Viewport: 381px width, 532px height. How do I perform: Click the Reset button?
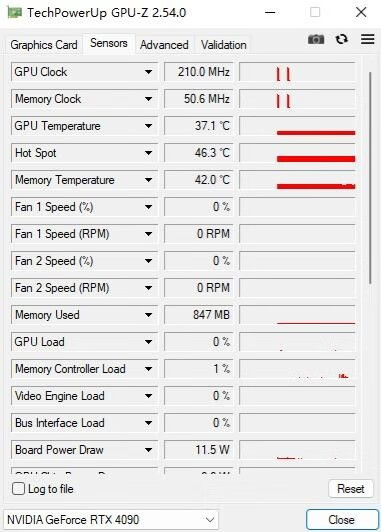pyautogui.click(x=351, y=489)
